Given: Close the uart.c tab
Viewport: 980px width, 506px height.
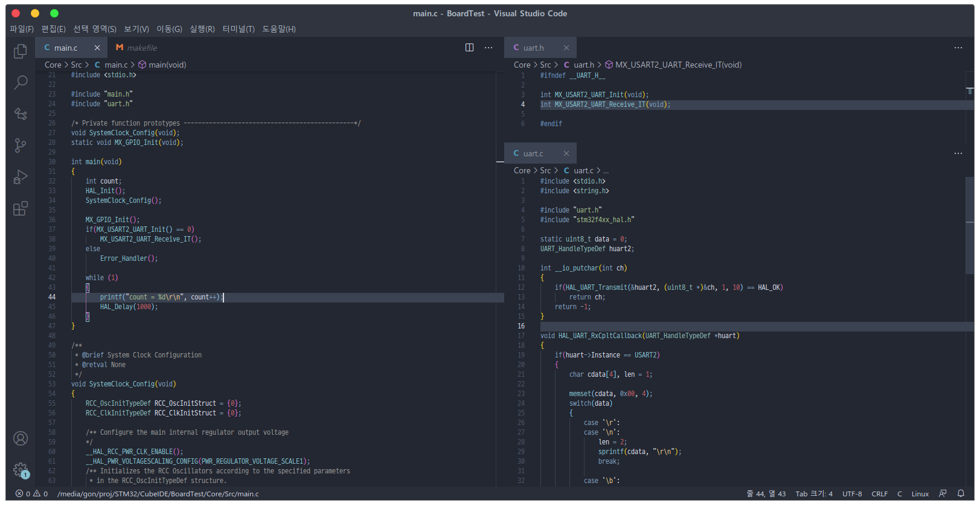Looking at the screenshot, I should (566, 153).
